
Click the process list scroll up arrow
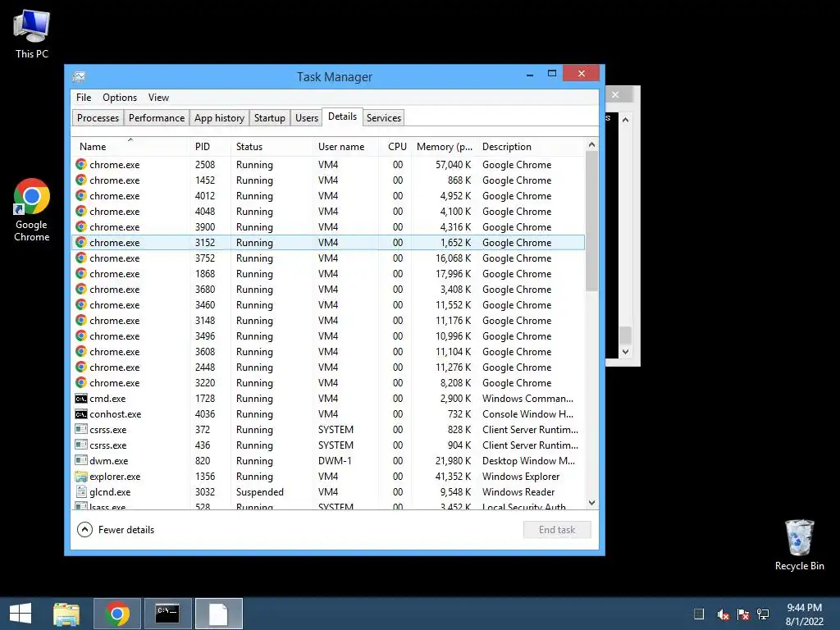pos(591,144)
